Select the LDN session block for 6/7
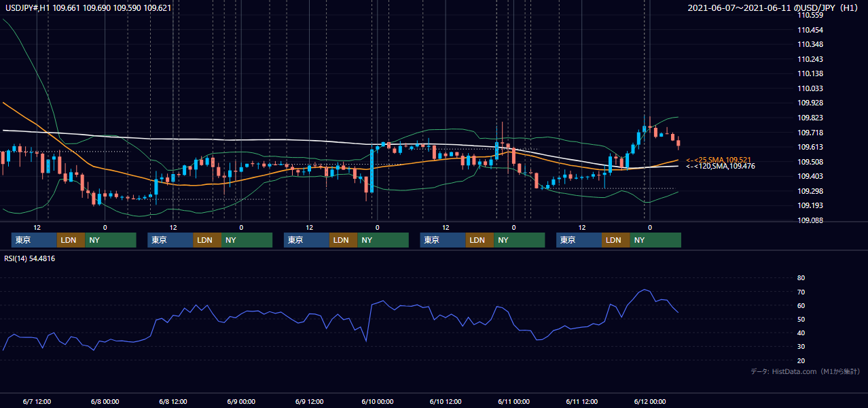 [x=71, y=240]
